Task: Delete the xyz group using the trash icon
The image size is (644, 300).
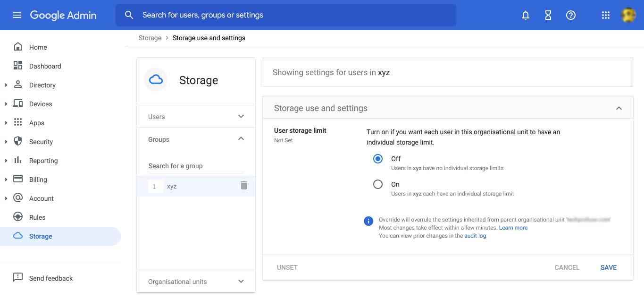Action: 244,186
